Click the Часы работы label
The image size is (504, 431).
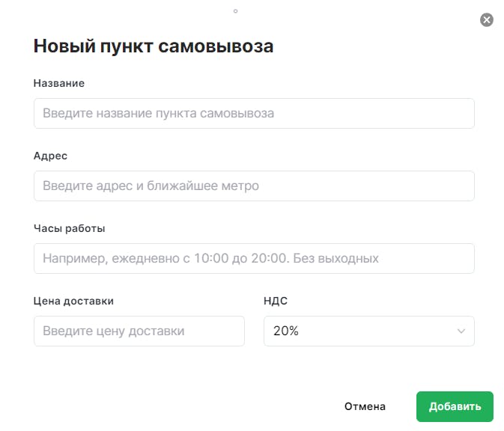(x=70, y=229)
